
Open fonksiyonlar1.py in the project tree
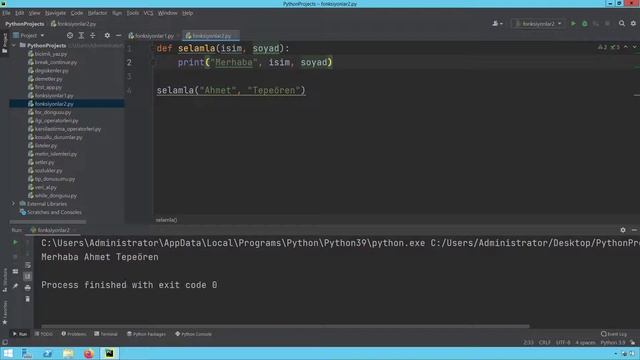(x=54, y=96)
